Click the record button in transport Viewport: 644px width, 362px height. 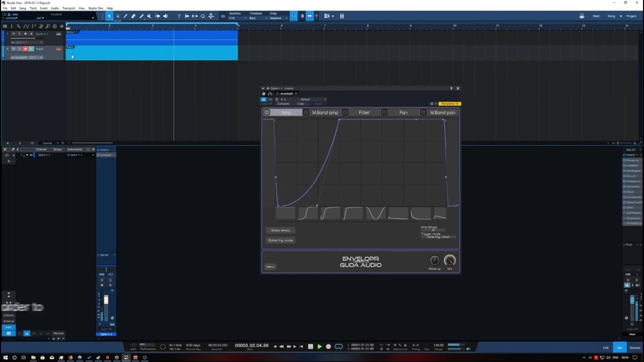coord(329,346)
